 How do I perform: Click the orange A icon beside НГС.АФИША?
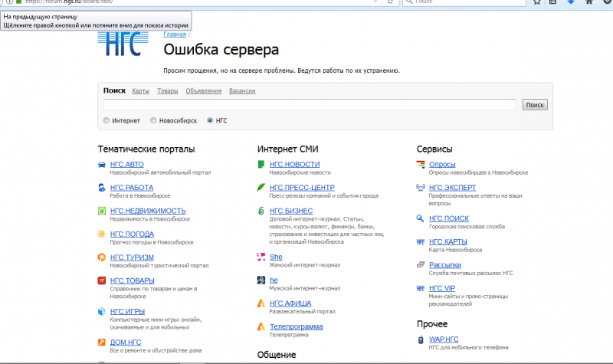point(261,303)
